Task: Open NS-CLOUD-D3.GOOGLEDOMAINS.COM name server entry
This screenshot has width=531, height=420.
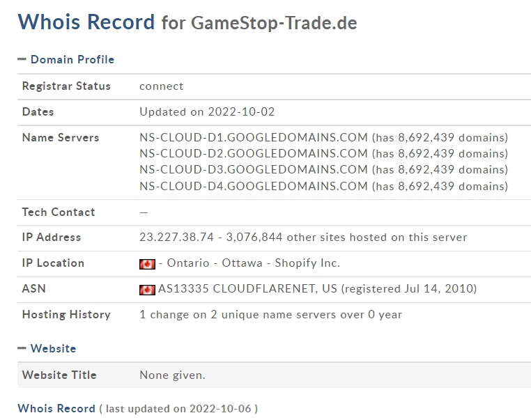Action: (x=254, y=169)
